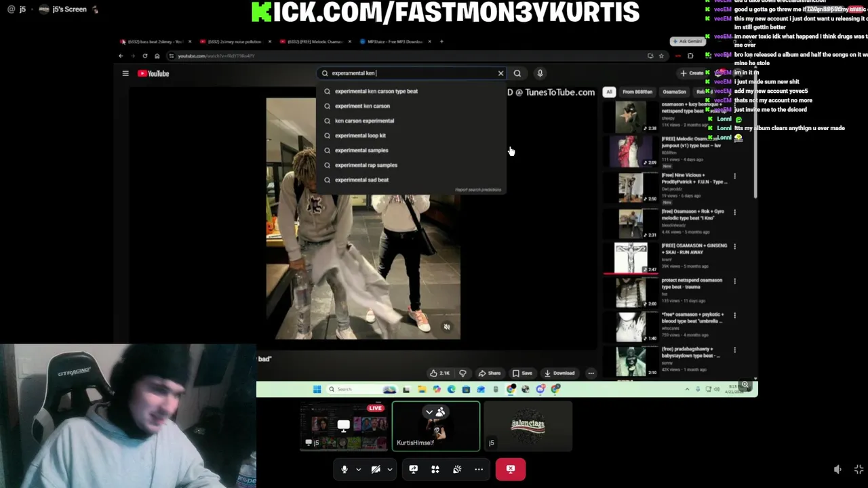Bookmark page with star icon
Image resolution: width=868 pixels, height=488 pixels.
coord(661,56)
